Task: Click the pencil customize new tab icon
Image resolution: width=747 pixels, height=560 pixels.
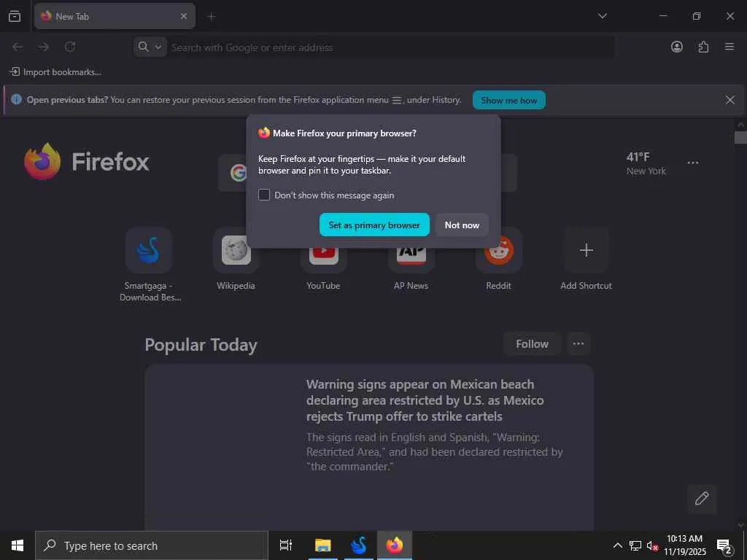Action: pos(701,499)
